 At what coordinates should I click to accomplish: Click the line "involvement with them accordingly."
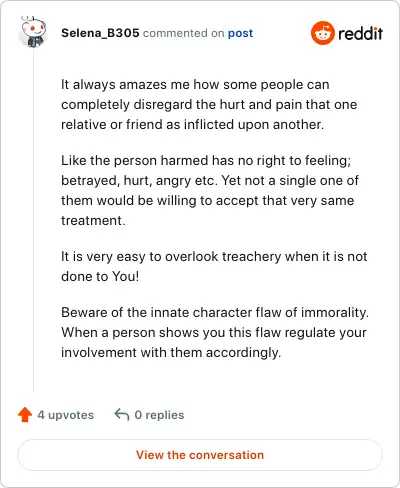(x=171, y=352)
